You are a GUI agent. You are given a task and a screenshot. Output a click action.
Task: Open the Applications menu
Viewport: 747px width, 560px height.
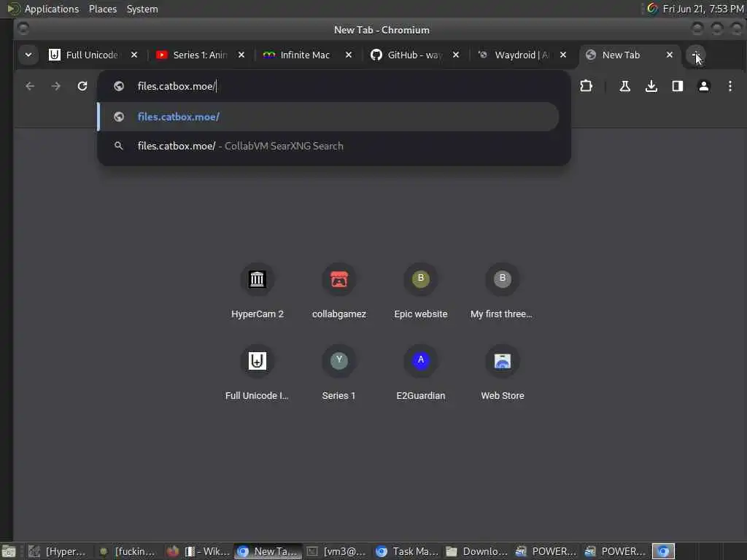[52, 9]
